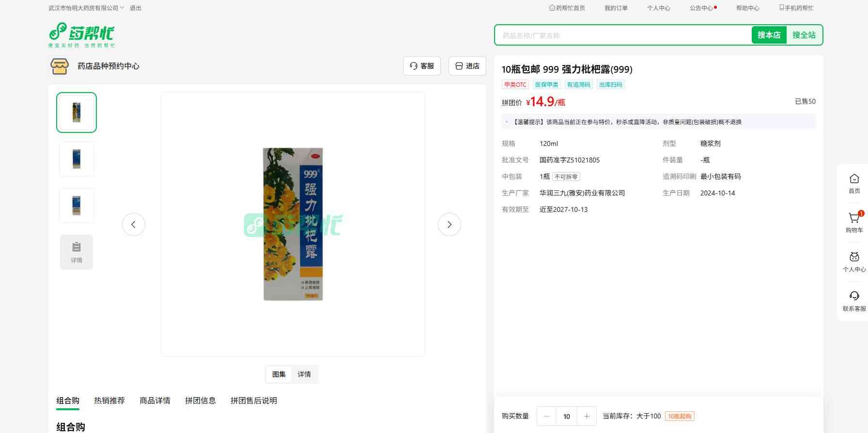
Task: Click the 搜本店 search button
Action: tap(769, 35)
